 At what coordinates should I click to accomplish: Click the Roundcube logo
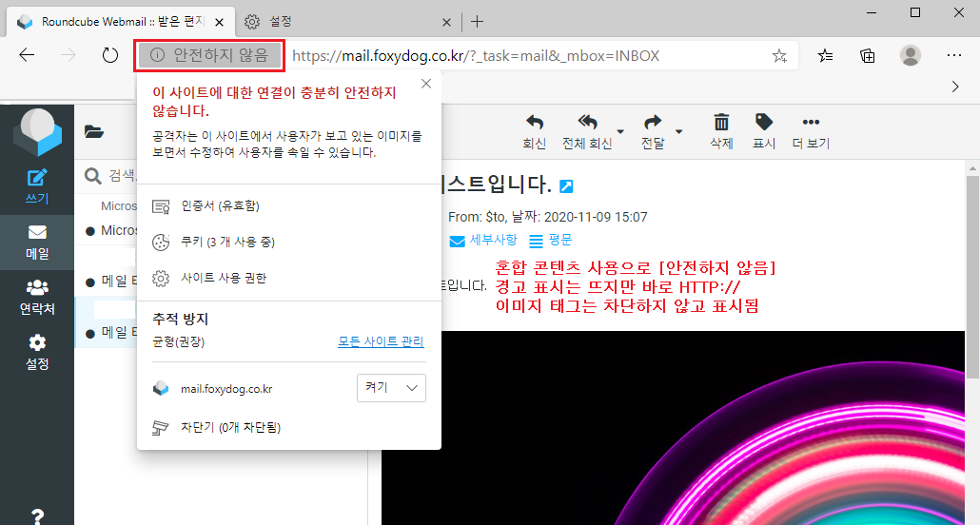click(37, 132)
